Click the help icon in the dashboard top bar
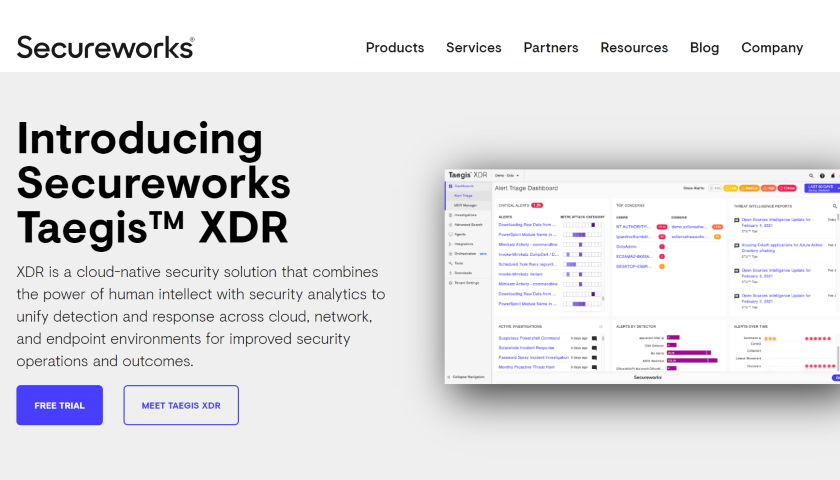The width and height of the screenshot is (840, 480). (822, 176)
